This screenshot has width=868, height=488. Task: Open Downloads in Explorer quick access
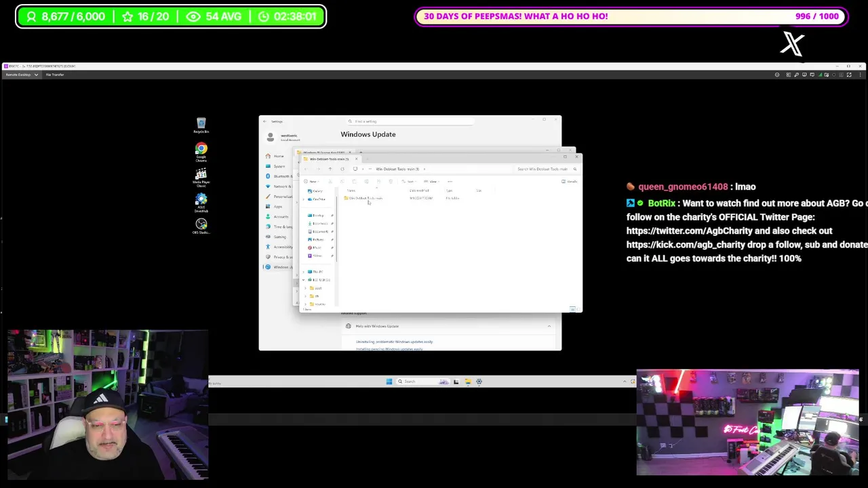pyautogui.click(x=319, y=224)
